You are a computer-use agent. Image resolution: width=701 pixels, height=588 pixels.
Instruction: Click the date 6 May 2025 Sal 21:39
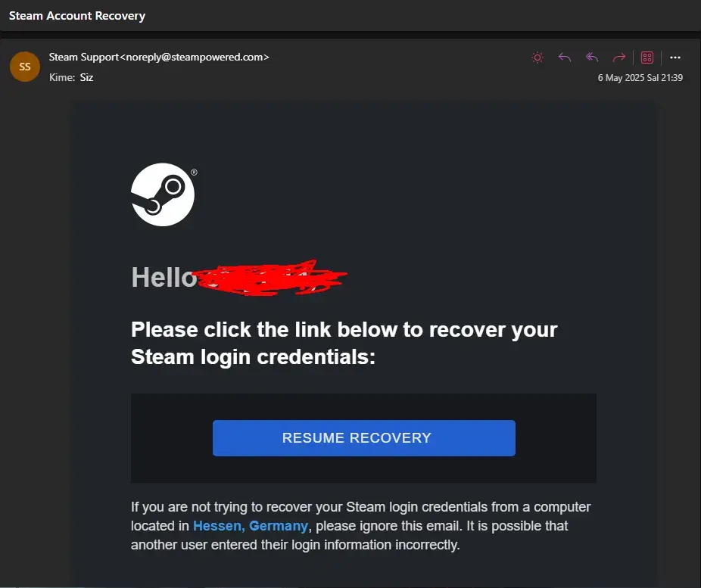click(640, 78)
